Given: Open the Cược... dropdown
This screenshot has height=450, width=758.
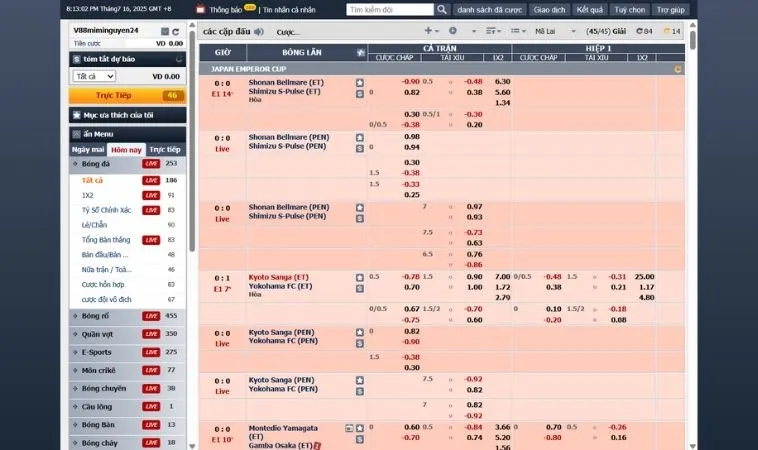Looking at the screenshot, I should pyautogui.click(x=288, y=32).
